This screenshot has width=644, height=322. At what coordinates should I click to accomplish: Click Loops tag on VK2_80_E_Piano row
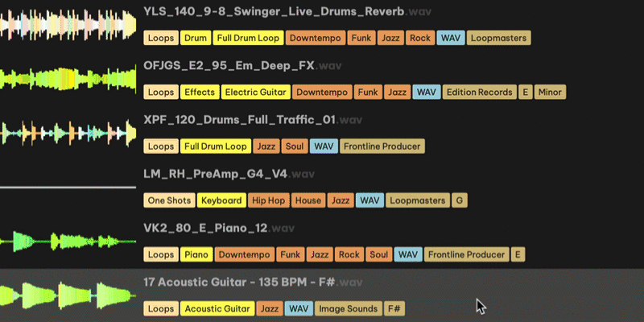pyautogui.click(x=161, y=254)
